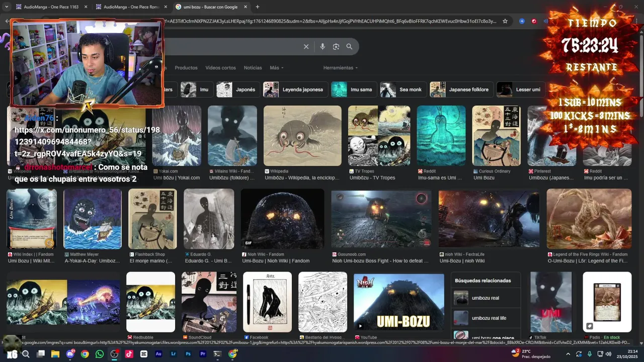Image resolution: width=644 pixels, height=362 pixels.
Task: Select the 'Imu' filter chip
Action: coord(196,89)
